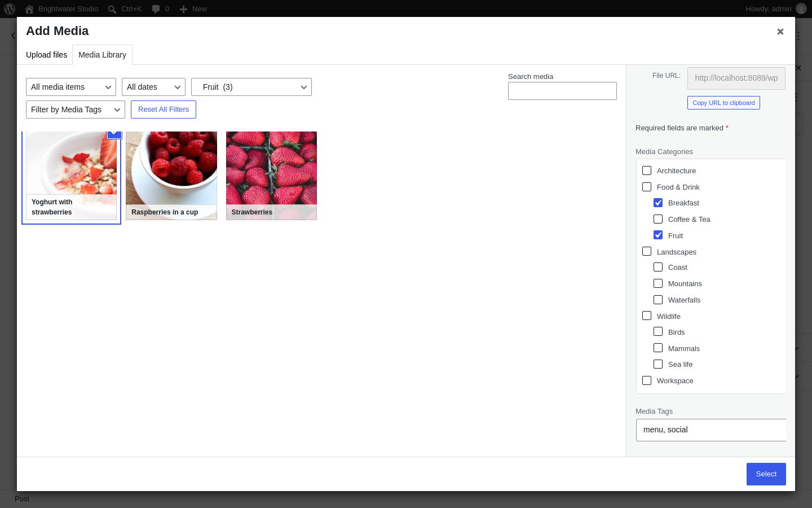Viewport: 812px width, 508px height.
Task: Click the New plus icon
Action: [x=183, y=9]
